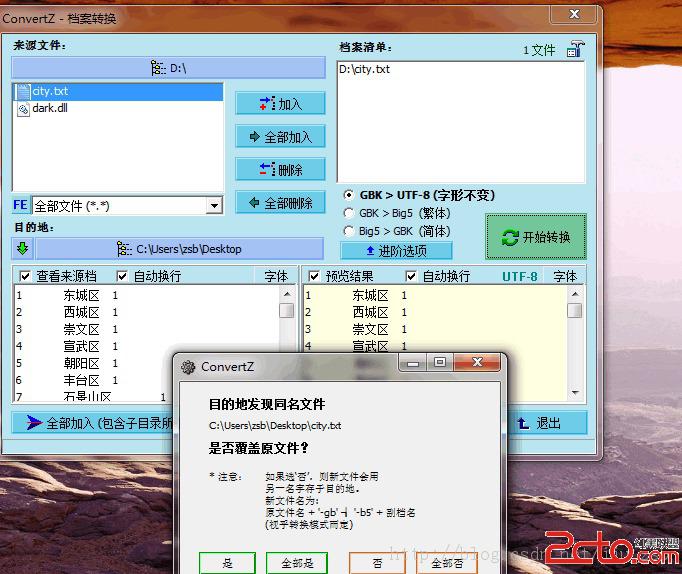Click 全部是 (Yes to all) in dialog

coord(297,564)
